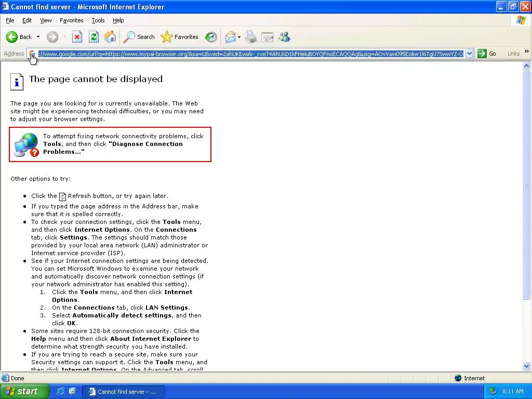Click the Internet zone globe in status bar
Viewport: 532px width, 399px height.
click(458, 378)
